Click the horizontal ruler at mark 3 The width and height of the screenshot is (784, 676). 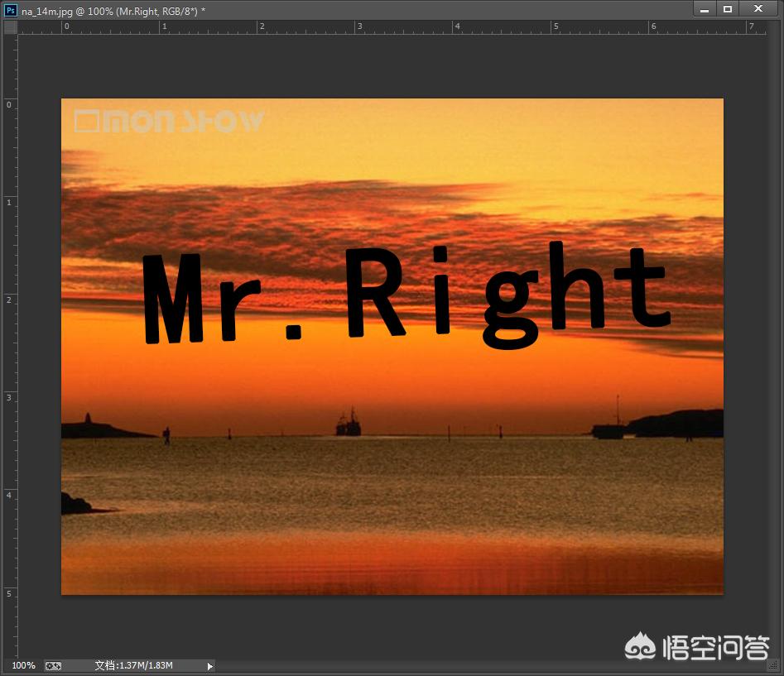[x=358, y=27]
